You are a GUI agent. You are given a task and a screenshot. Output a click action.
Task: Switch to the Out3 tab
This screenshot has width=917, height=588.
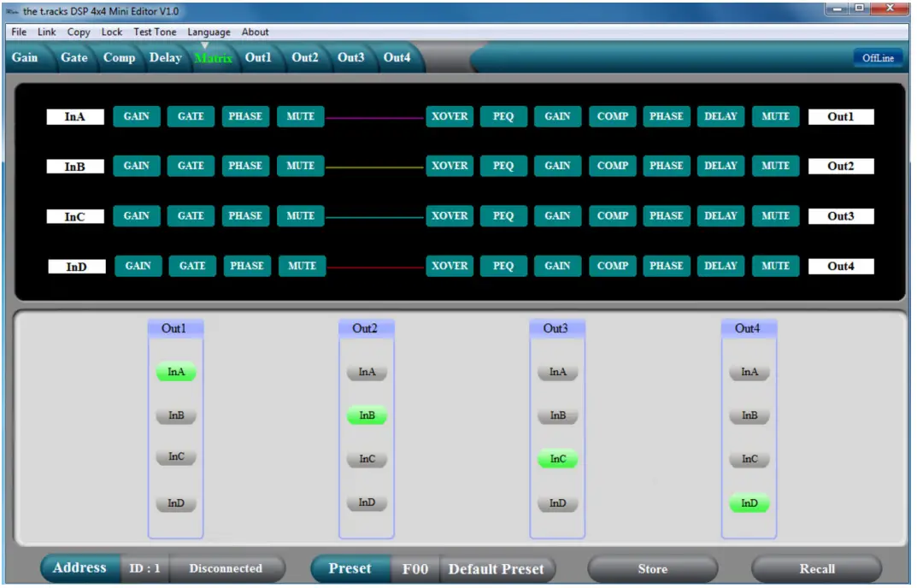[x=350, y=57]
